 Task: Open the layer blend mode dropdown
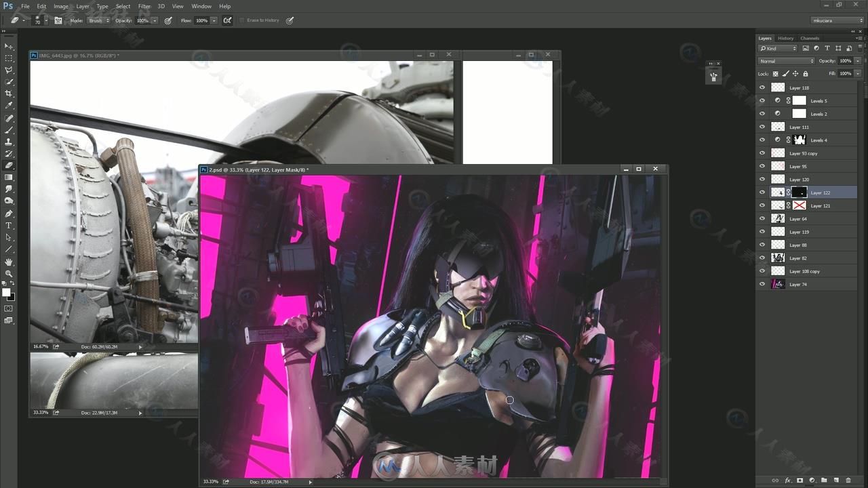point(786,61)
